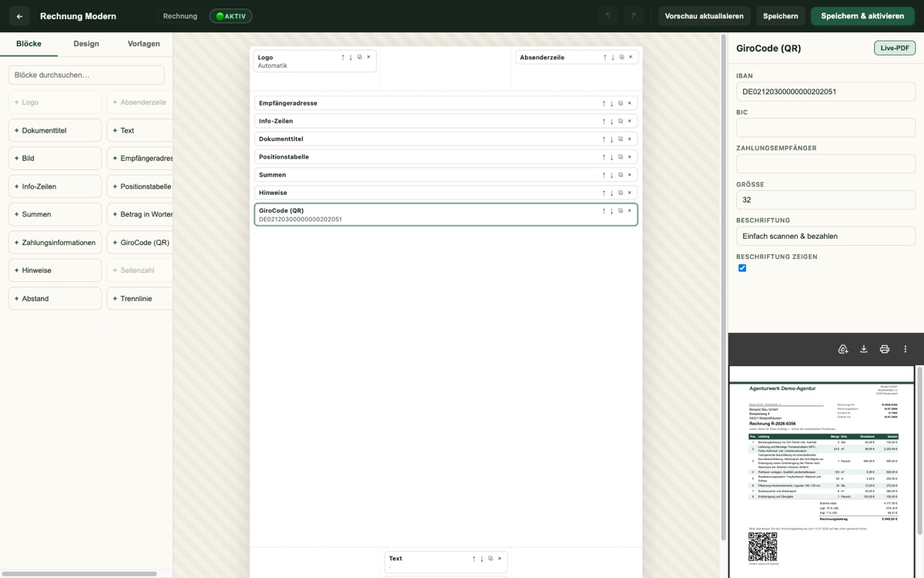Add a Betrag in Worten block
Image resolution: width=924 pixels, height=578 pixels.
[139, 214]
